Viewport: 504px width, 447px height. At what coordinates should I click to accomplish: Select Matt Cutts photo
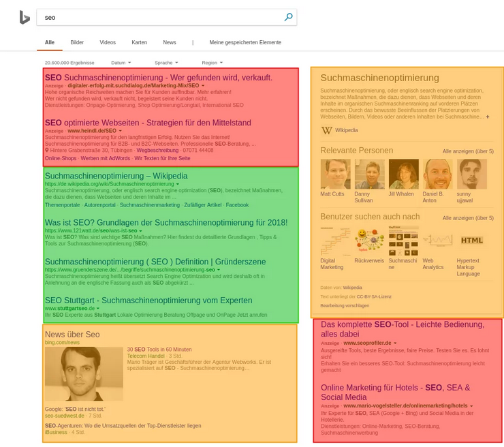coord(336,174)
